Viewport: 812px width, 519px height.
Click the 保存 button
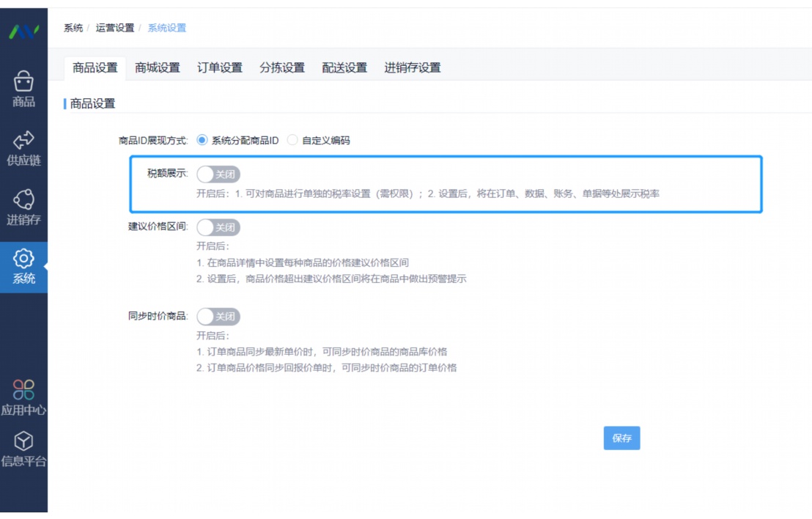(x=621, y=438)
